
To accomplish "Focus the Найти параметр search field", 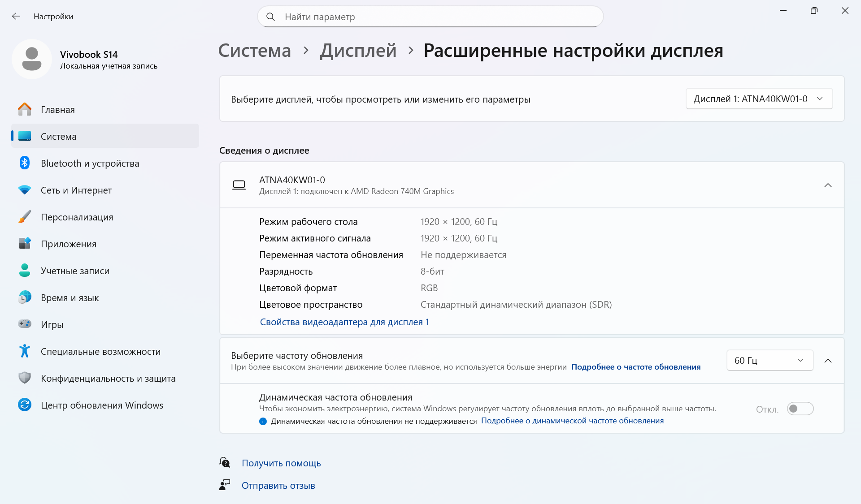I will click(x=430, y=17).
